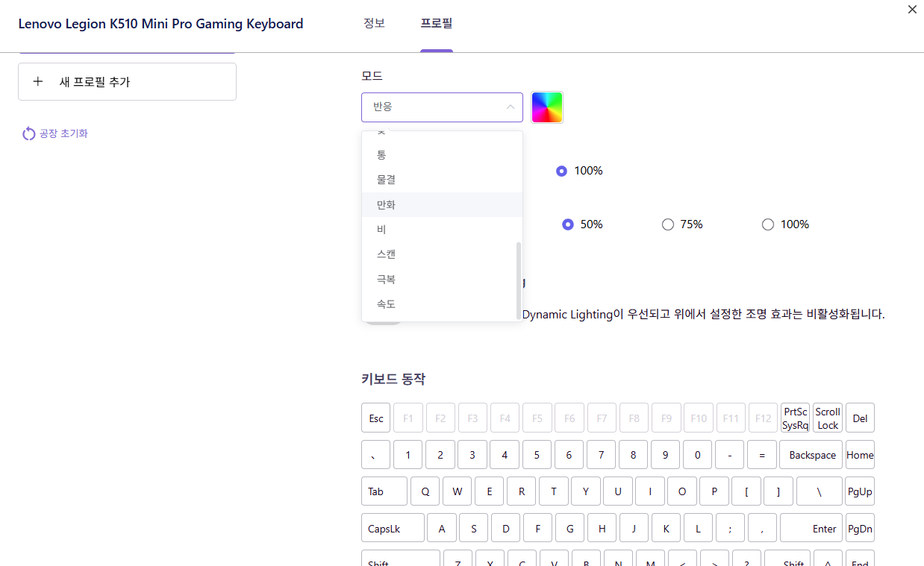Select the L key
Image resolution: width=924 pixels, height=566 pixels.
click(x=699, y=528)
